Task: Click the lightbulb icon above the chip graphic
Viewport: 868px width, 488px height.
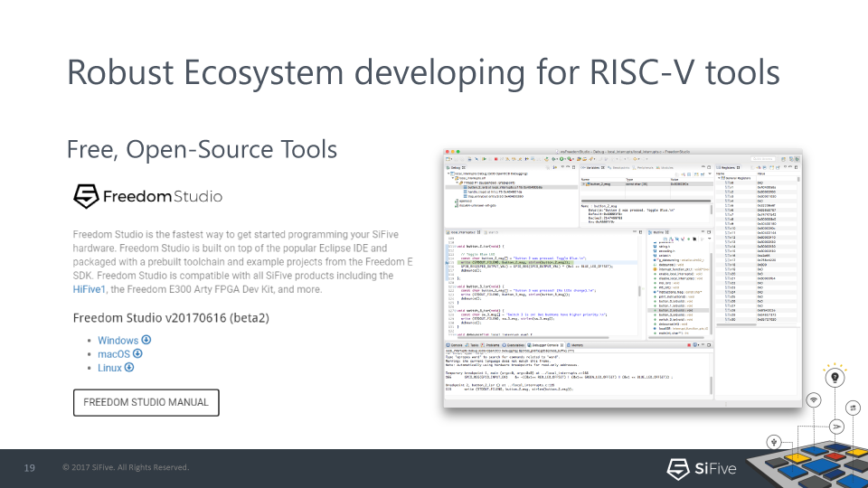Action: coord(833,377)
